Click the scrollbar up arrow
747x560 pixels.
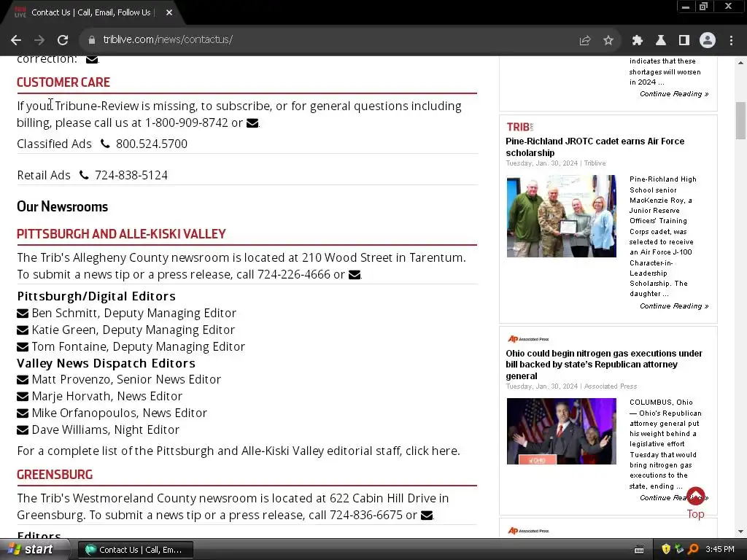click(741, 63)
